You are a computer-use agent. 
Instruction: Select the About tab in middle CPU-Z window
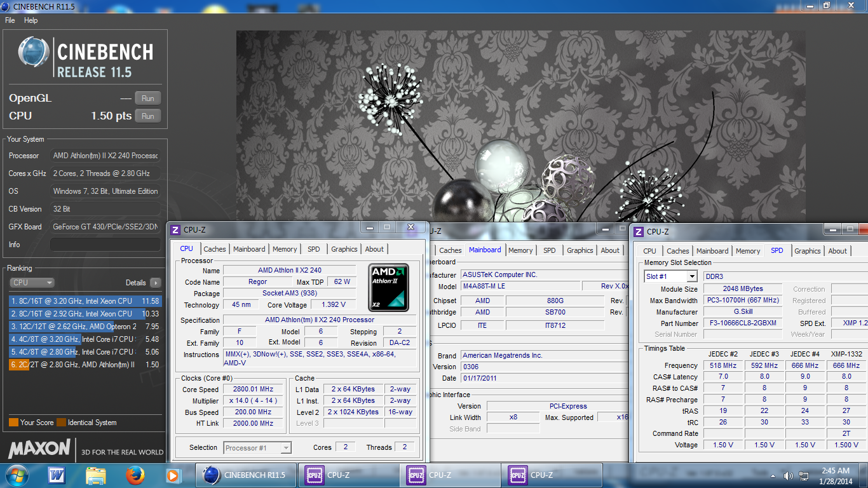click(x=610, y=250)
